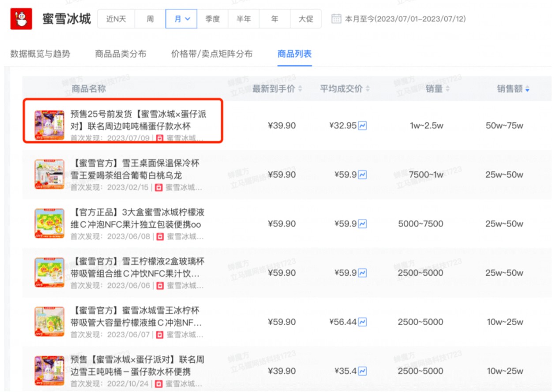Open the price trend icon beside ¥32.95
The height and width of the screenshot is (392, 560).
click(x=362, y=126)
